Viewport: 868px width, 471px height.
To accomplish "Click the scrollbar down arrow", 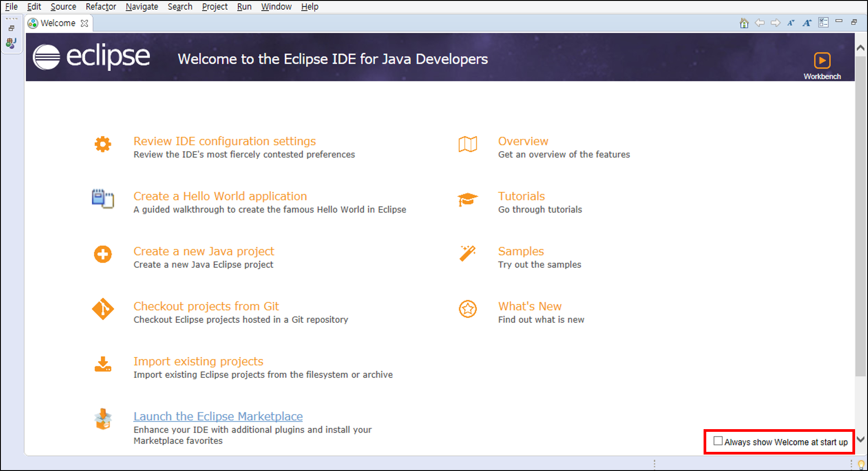I will (861, 439).
